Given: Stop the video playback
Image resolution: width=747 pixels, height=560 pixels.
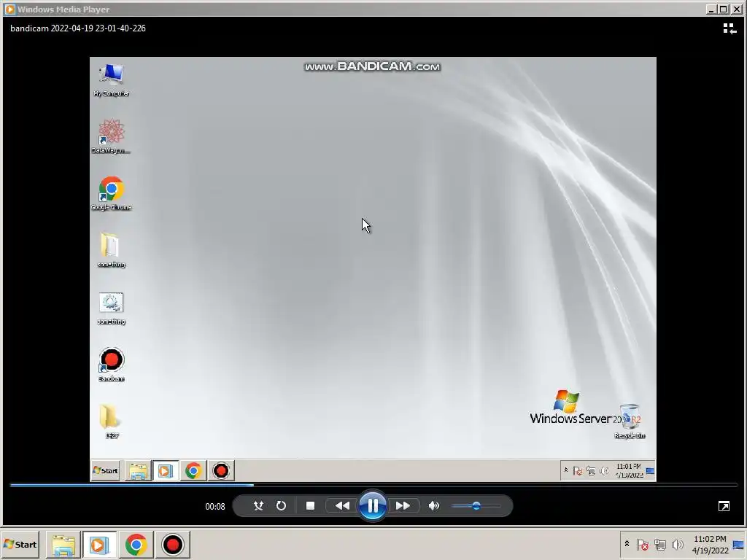Looking at the screenshot, I should point(310,506).
